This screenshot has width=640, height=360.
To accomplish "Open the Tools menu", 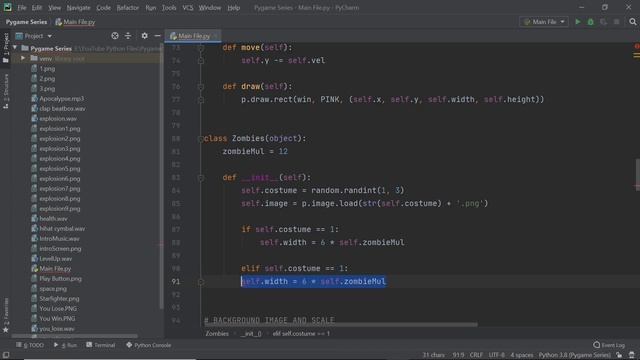I will coord(169,7).
